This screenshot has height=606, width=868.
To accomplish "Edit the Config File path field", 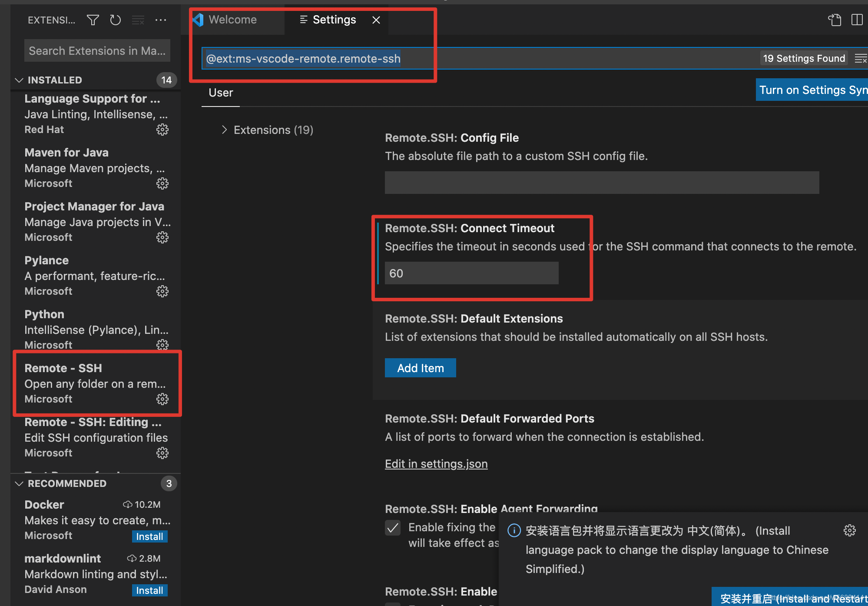I will click(x=602, y=183).
